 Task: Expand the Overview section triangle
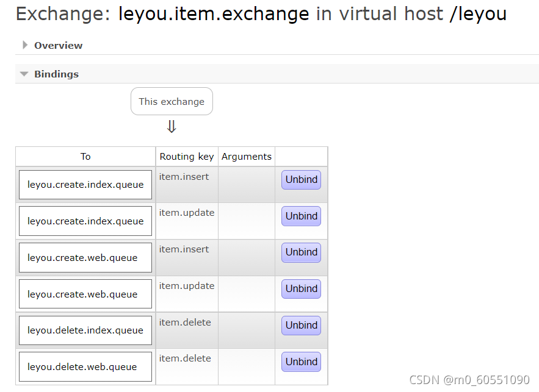click(x=25, y=45)
